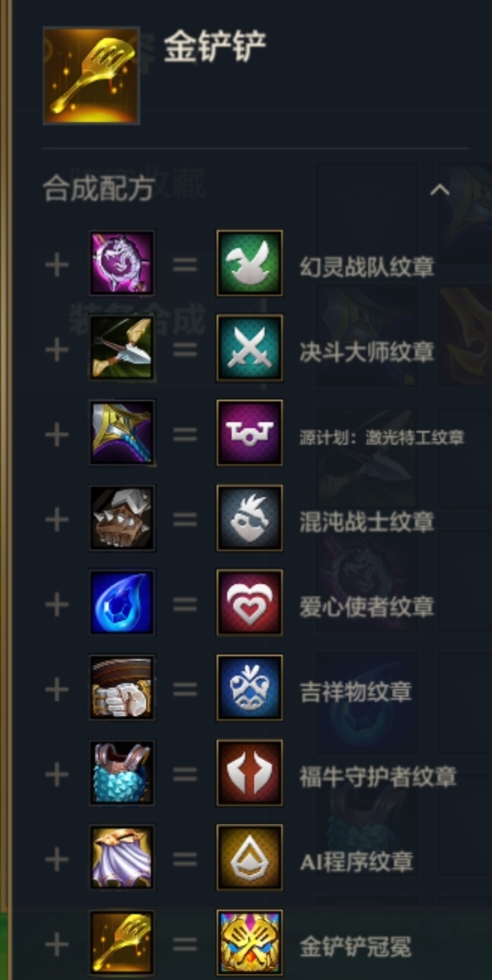Click the 决斗大师纹章 crossed swords icon

[249, 348]
